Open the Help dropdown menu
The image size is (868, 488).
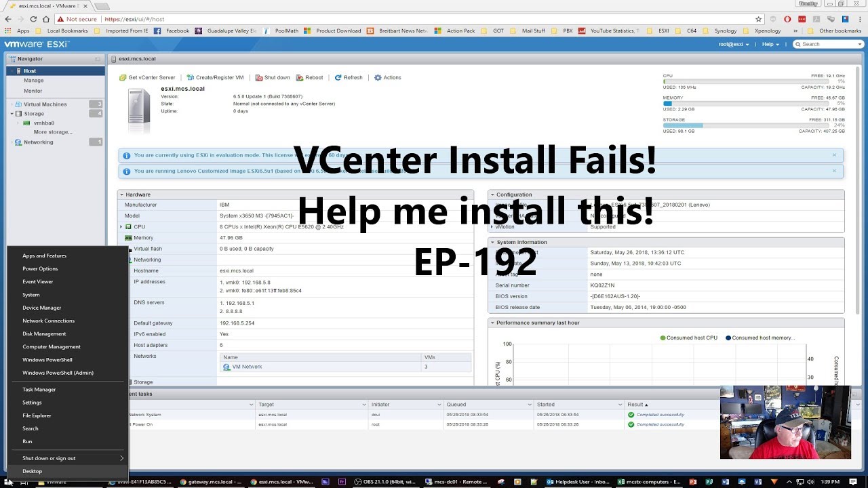(770, 44)
